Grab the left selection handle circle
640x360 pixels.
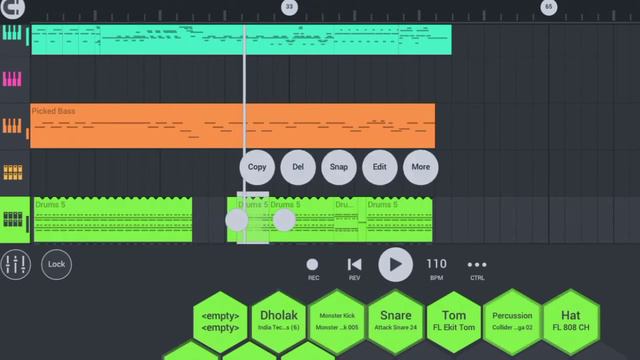(237, 220)
